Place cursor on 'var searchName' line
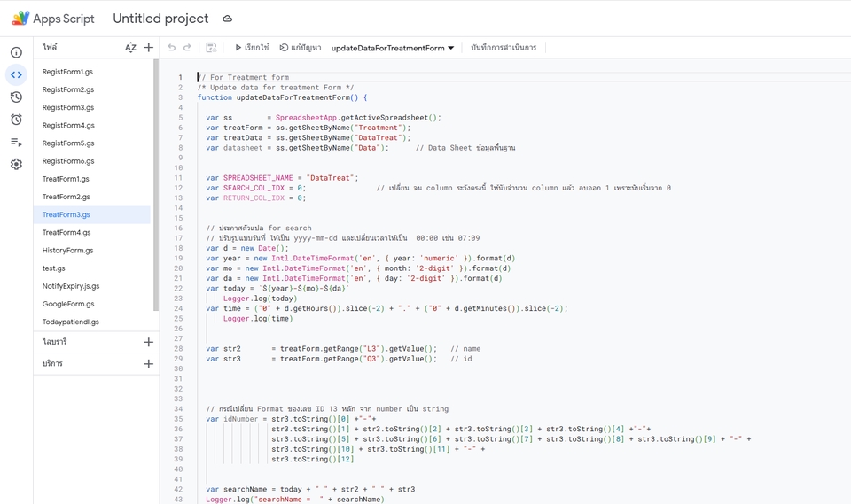The height and width of the screenshot is (504, 851). point(310,489)
